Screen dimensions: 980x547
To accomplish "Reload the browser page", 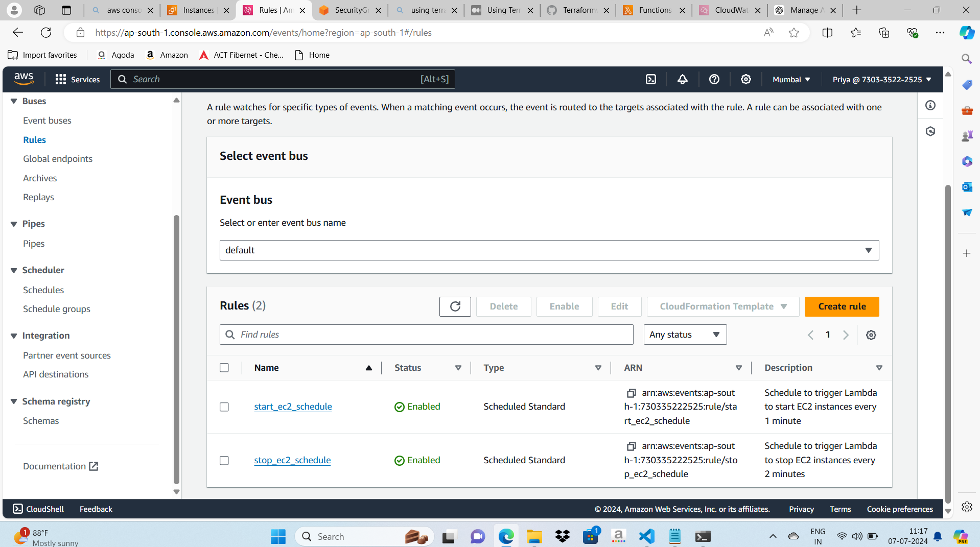I will click(46, 33).
